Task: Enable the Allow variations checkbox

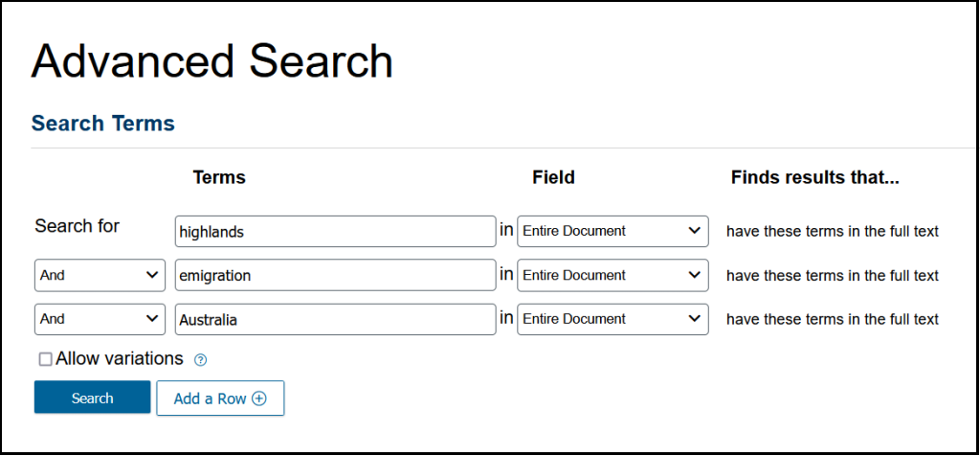Action: pyautogui.click(x=45, y=359)
